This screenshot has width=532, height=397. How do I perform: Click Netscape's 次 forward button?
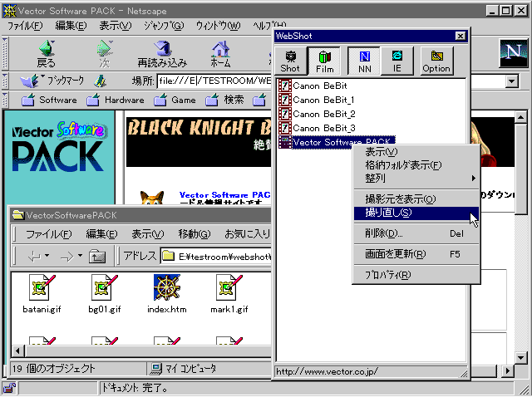coord(105,53)
